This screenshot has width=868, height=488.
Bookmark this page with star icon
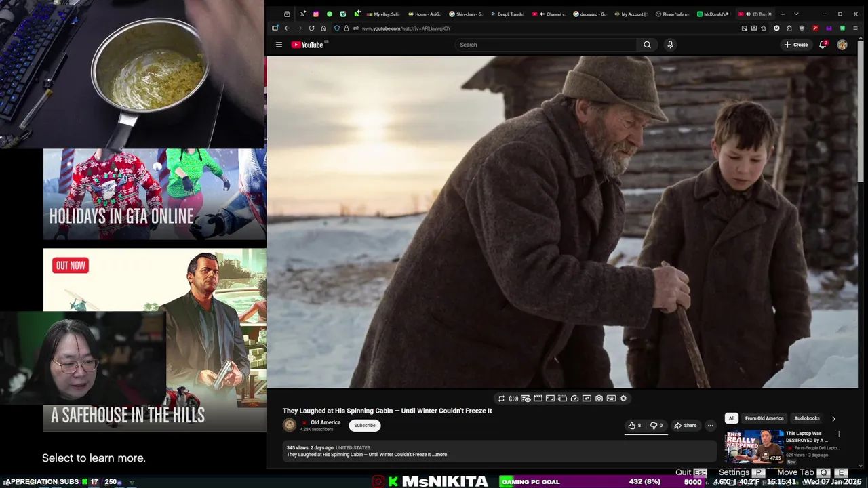(764, 28)
